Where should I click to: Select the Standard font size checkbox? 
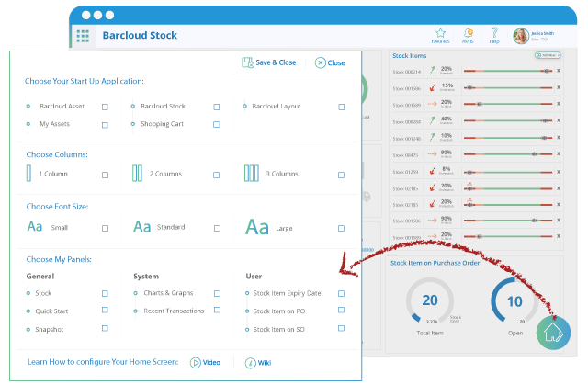click(x=217, y=228)
